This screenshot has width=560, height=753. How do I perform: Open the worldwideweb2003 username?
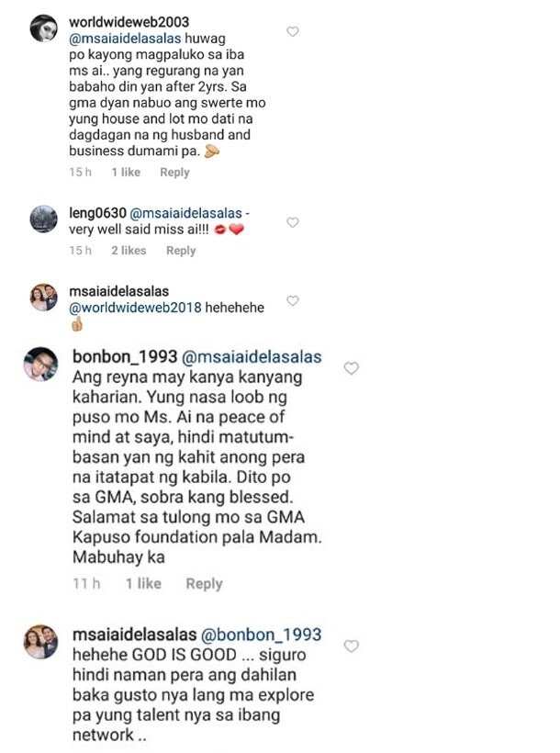[129, 22]
